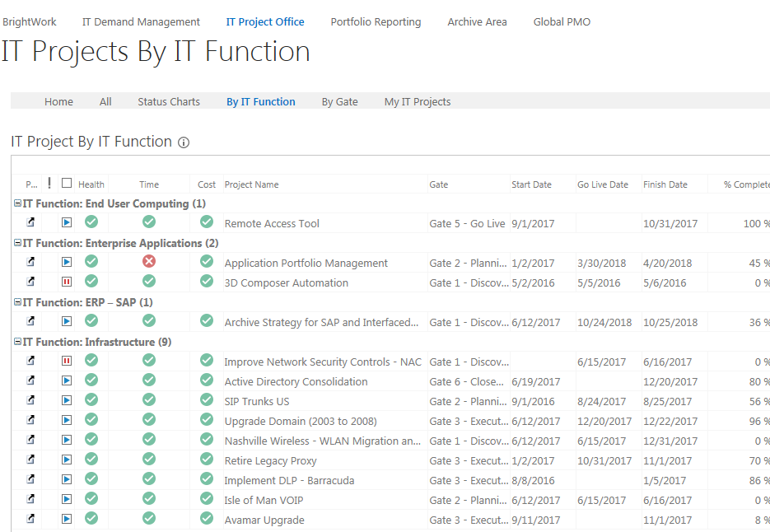Select the By IT Function tab
Screen dimensions: 770x532
coord(261,101)
